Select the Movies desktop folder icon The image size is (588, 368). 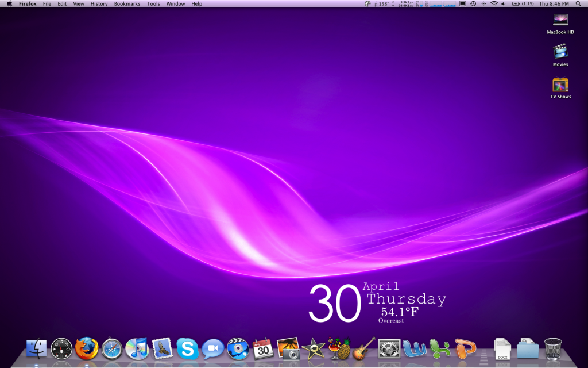560,56
